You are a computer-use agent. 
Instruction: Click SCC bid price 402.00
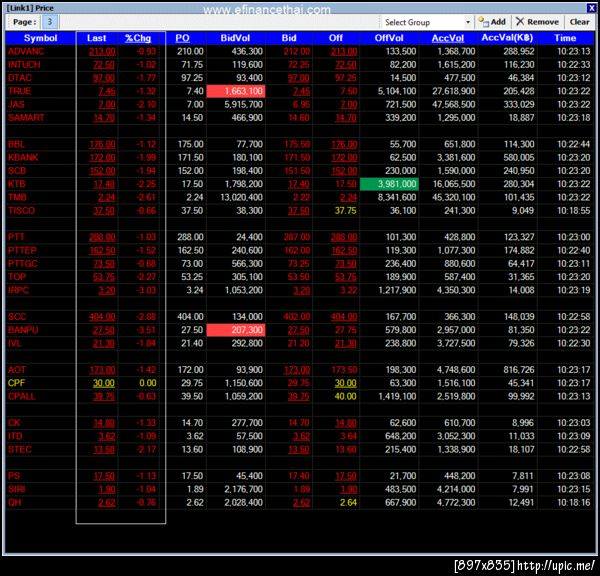297,317
